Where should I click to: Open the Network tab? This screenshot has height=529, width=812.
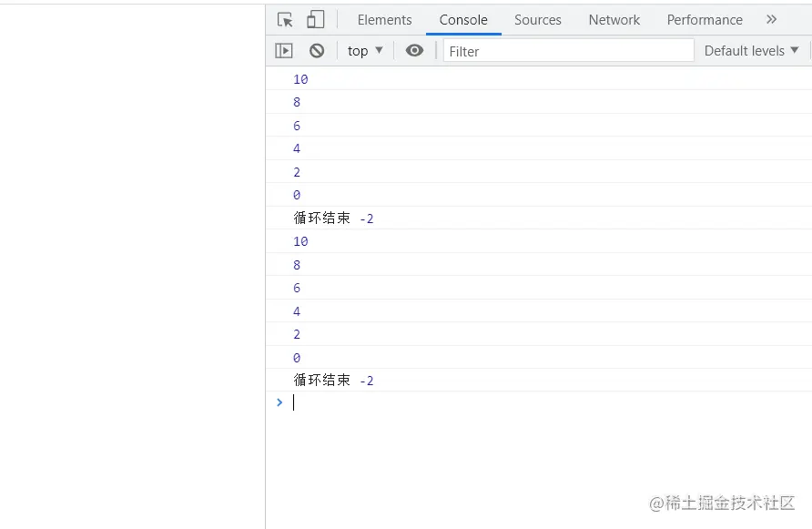[614, 20]
